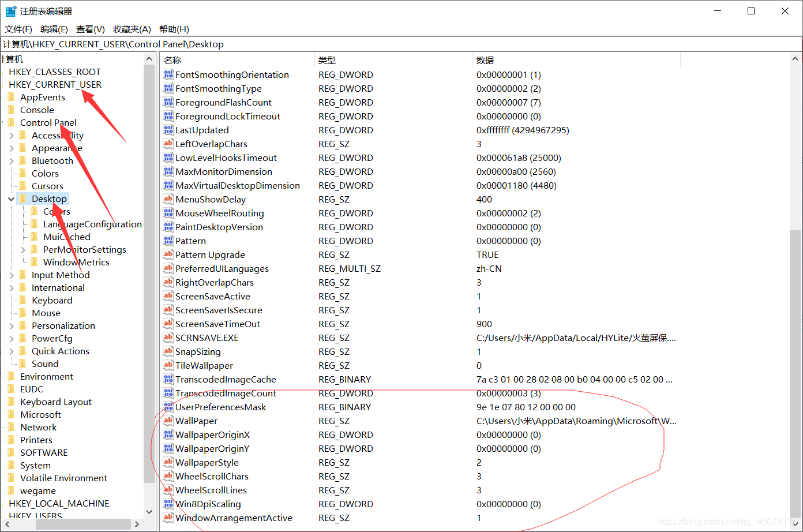The image size is (803, 532).
Task: Expand the Accessibility key
Action: click(x=12, y=136)
